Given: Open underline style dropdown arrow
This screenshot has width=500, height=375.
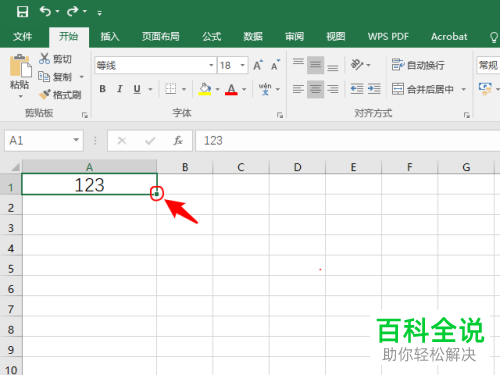Looking at the screenshot, I should click(150, 89).
